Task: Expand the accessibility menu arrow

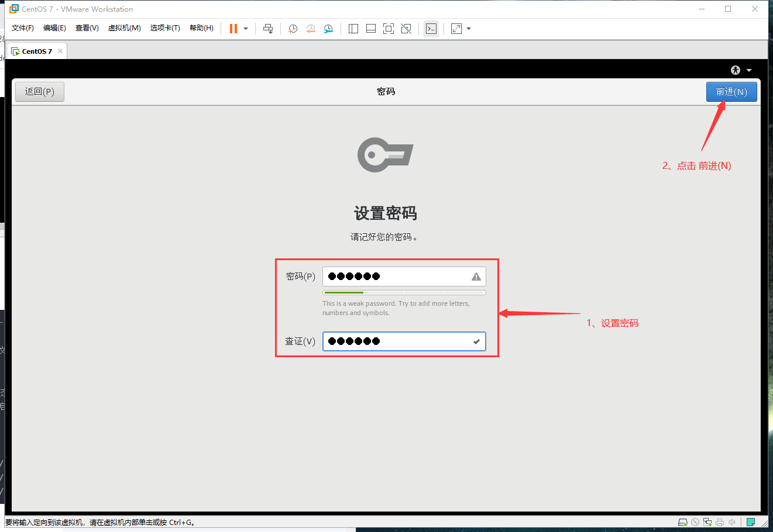Action: coord(749,71)
